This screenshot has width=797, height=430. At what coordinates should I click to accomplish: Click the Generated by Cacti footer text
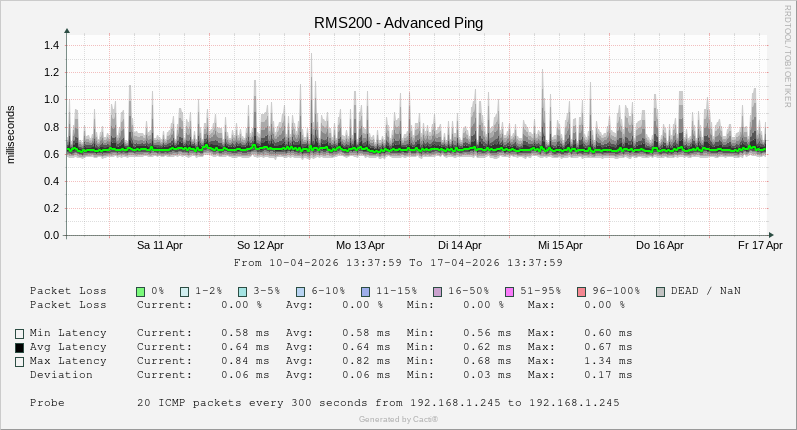398,419
